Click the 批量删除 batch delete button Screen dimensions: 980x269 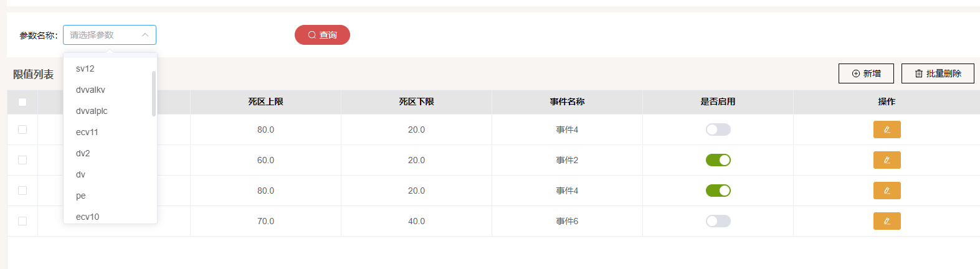click(938, 73)
